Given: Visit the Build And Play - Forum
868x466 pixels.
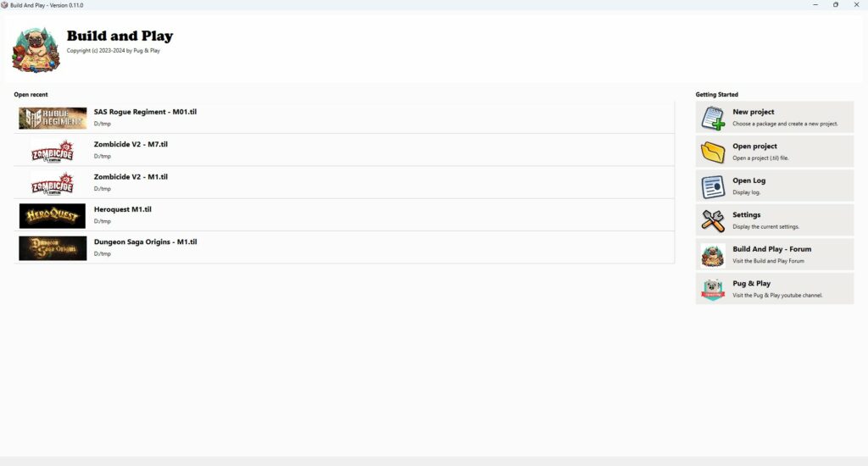Looking at the screenshot, I should coord(775,254).
